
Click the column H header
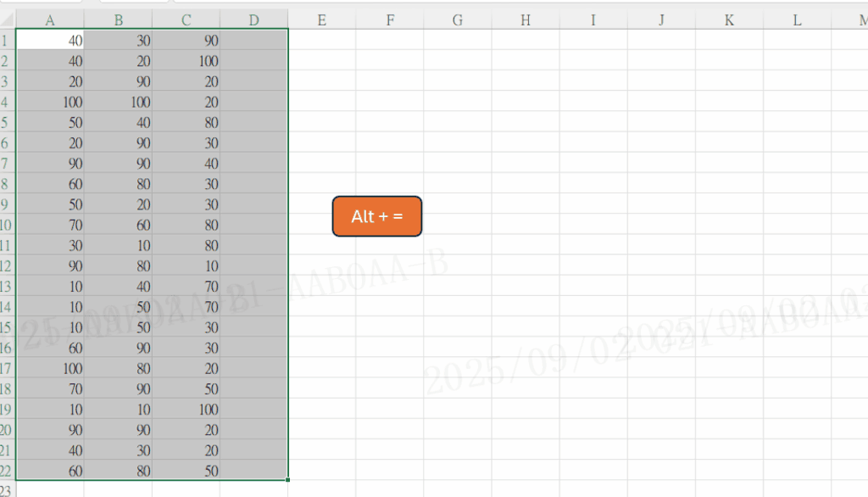pos(526,20)
